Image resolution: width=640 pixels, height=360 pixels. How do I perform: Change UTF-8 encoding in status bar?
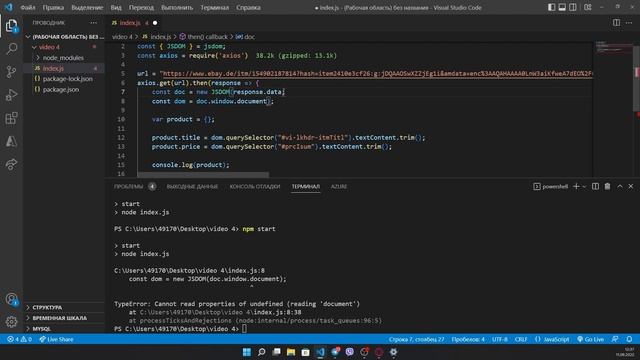click(x=500, y=339)
